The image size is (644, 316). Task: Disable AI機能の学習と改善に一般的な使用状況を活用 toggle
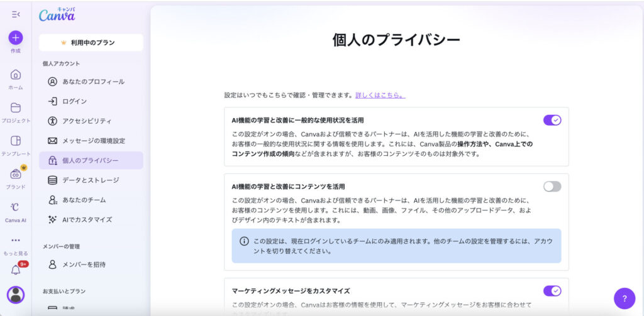(x=552, y=120)
